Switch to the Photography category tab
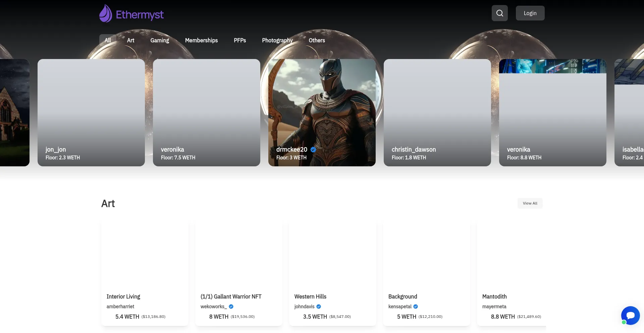Image resolution: width=644 pixels, height=333 pixels. click(277, 40)
